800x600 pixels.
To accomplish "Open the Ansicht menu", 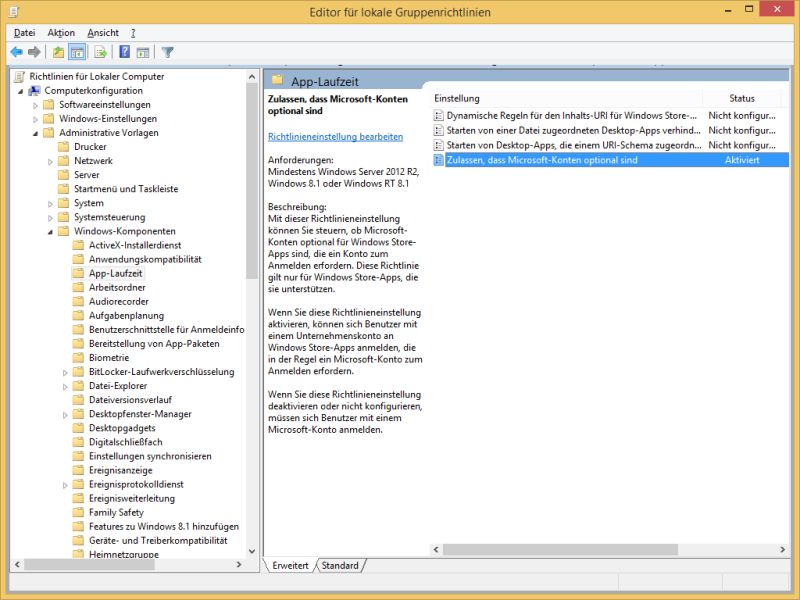I will coord(103,33).
